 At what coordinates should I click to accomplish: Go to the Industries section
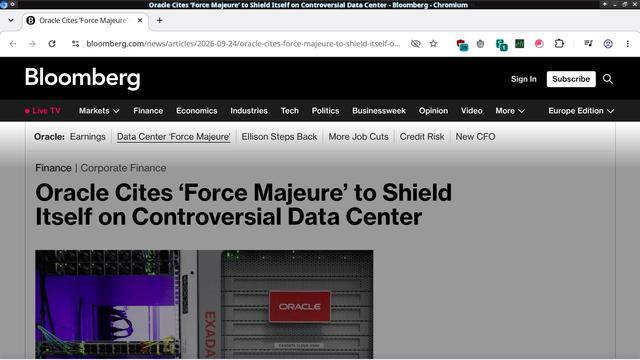coord(249,111)
